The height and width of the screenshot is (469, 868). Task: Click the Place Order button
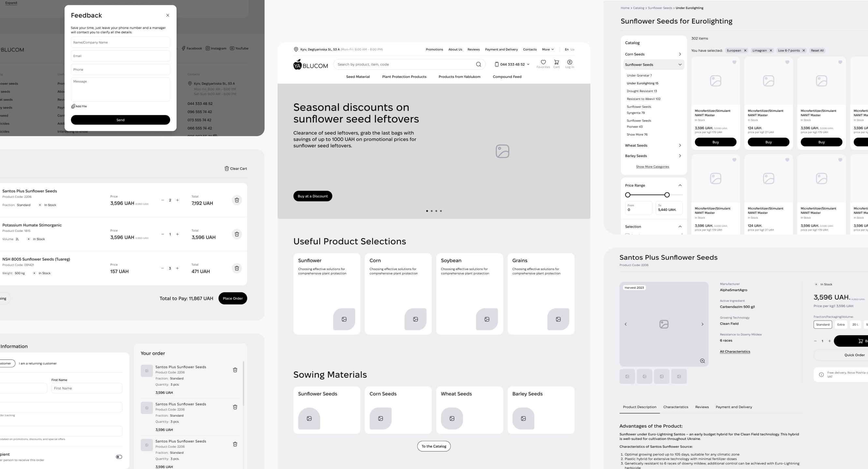(233, 299)
